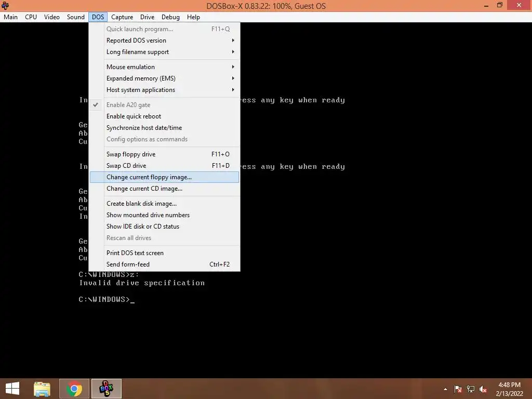Expand Reported DOS version submenu
This screenshot has height=399, width=532.
164,41
